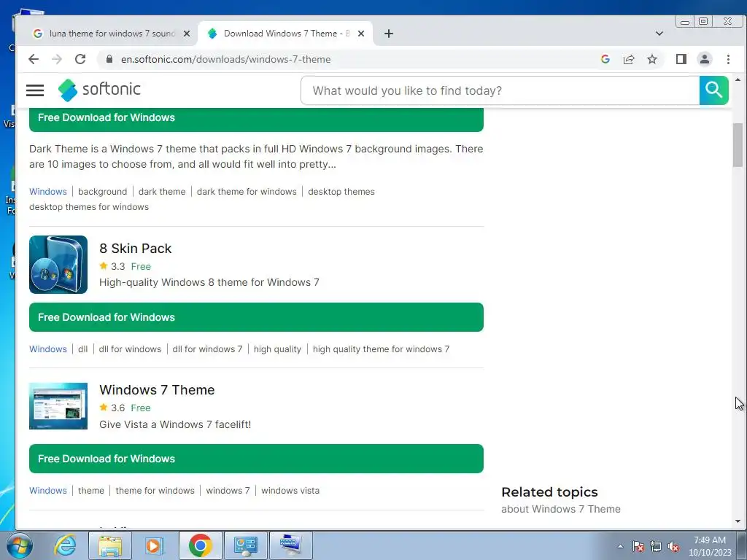Click the scrollbar up arrow
The height and width of the screenshot is (560, 747).
pos(738,80)
